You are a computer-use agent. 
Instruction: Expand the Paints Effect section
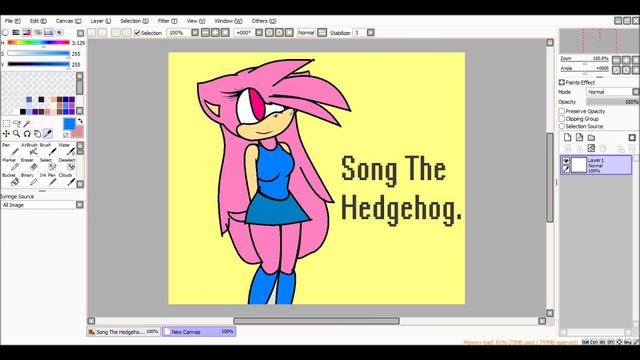pos(562,82)
